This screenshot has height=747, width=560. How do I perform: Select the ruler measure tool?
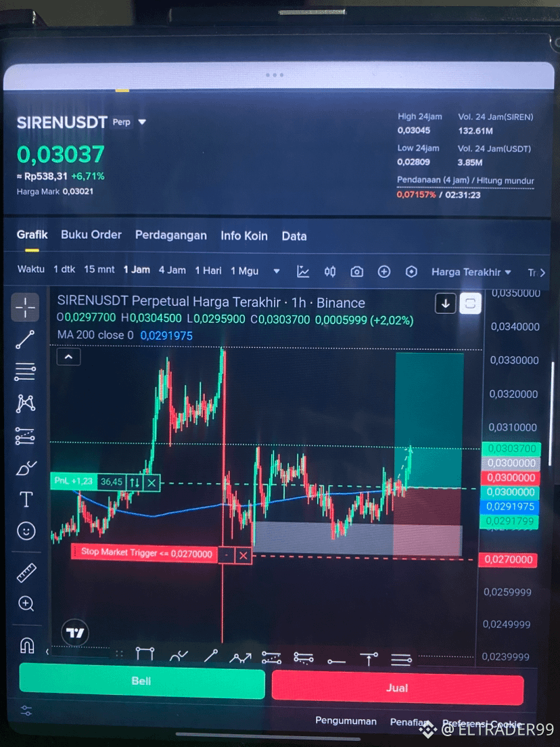[26, 572]
